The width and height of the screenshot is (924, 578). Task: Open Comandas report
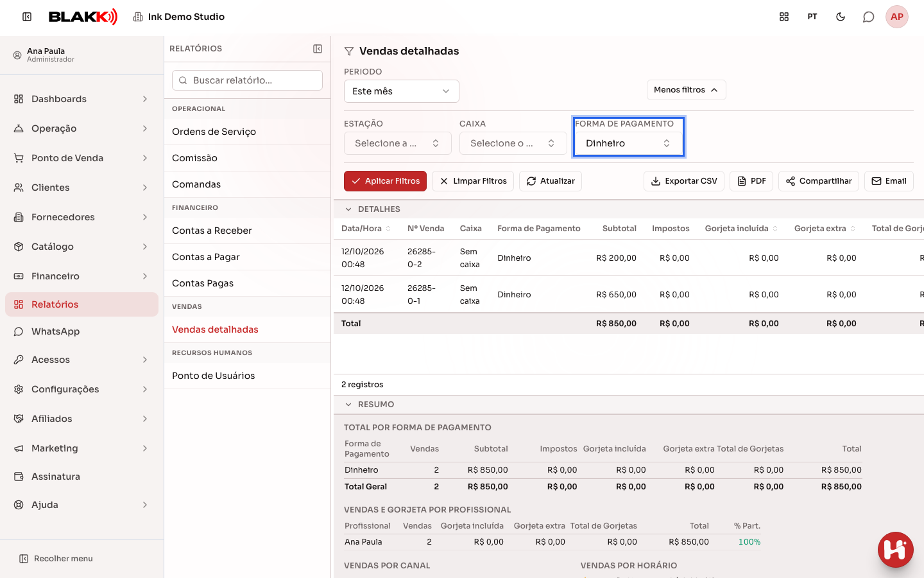coord(247,184)
